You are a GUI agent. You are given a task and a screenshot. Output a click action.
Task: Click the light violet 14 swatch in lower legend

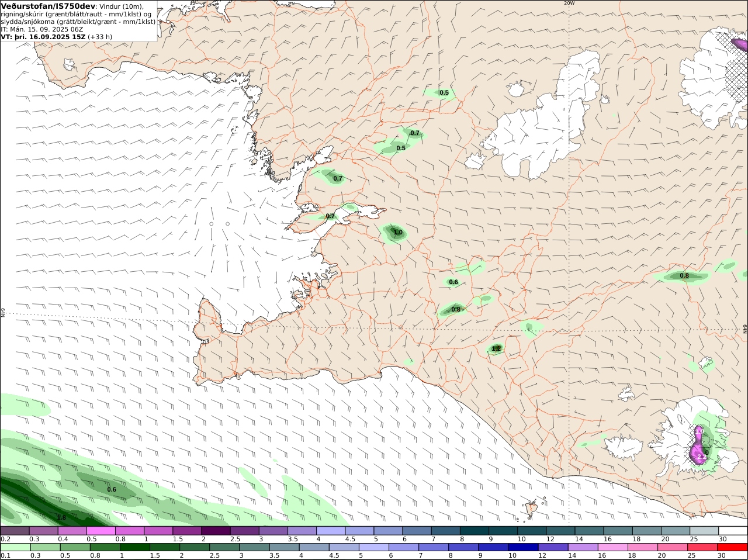(x=583, y=547)
